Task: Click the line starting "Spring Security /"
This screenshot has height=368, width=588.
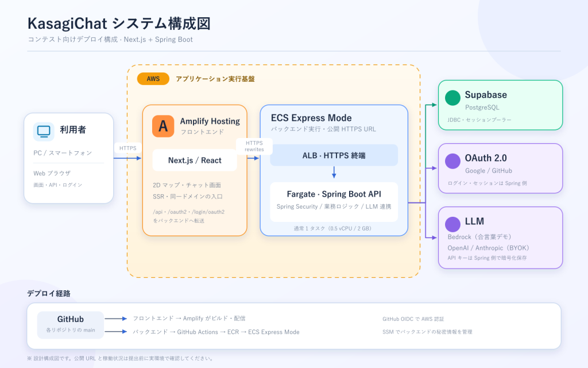Action: pyautogui.click(x=334, y=206)
